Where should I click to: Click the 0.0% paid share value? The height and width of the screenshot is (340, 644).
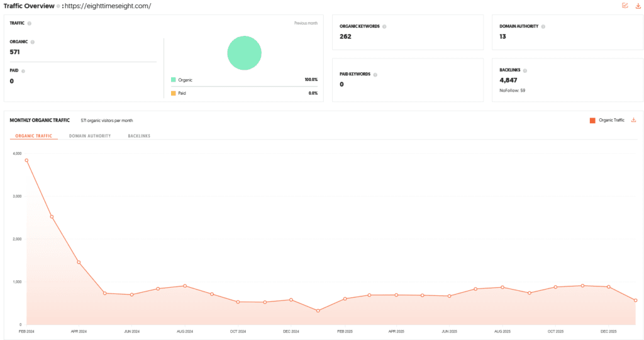[x=313, y=93]
